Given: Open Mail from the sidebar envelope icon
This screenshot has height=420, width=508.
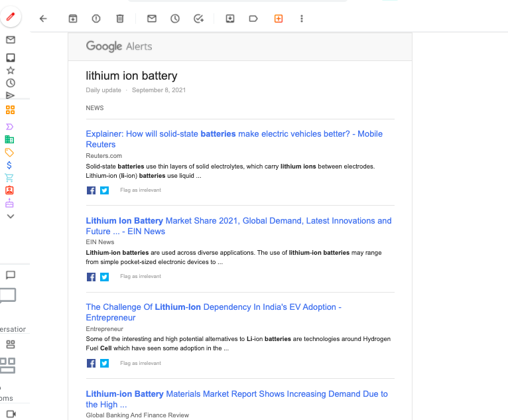Looking at the screenshot, I should click(11, 40).
